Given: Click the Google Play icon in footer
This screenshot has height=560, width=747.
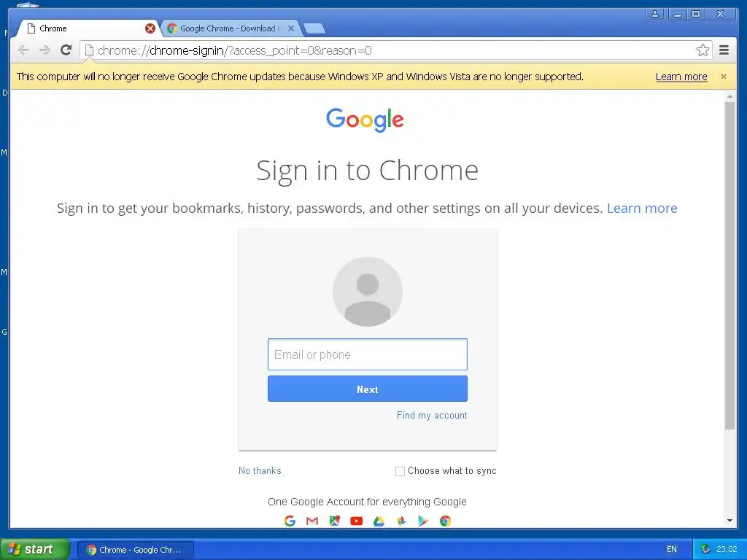Looking at the screenshot, I should point(423,521).
